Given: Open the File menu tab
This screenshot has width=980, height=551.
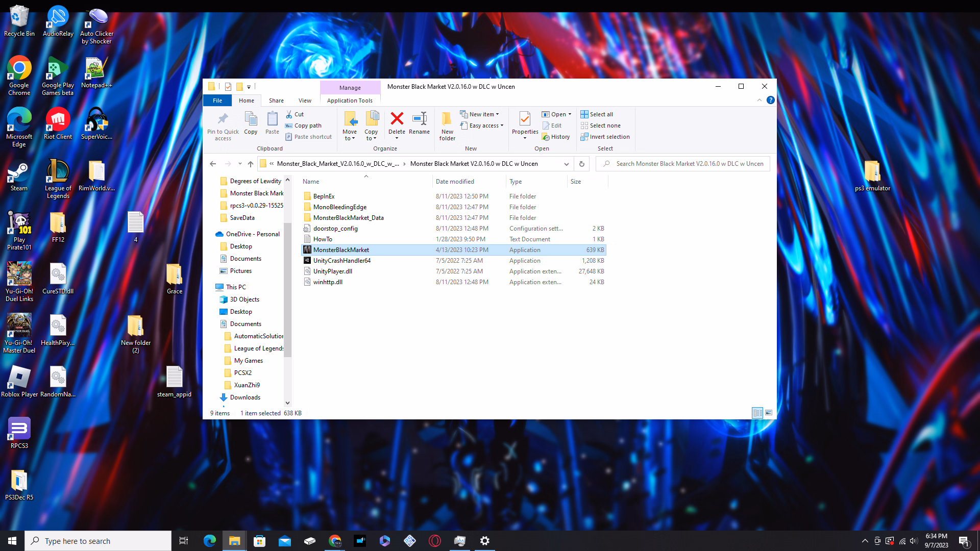Looking at the screenshot, I should (x=217, y=101).
